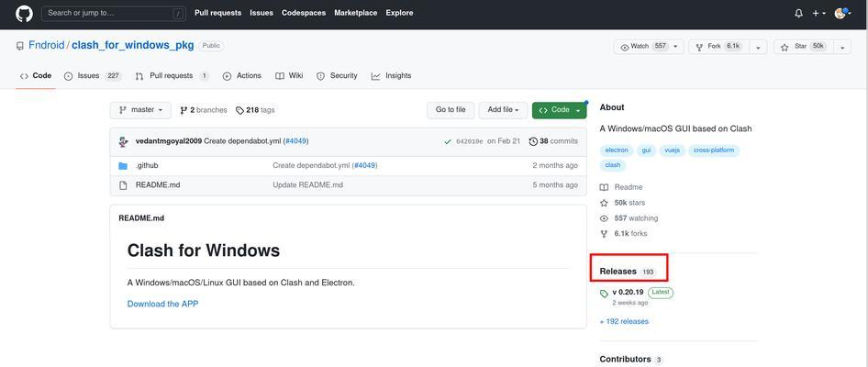868x367 pixels.
Task: Click the green checkmark commit status
Action: (x=447, y=141)
